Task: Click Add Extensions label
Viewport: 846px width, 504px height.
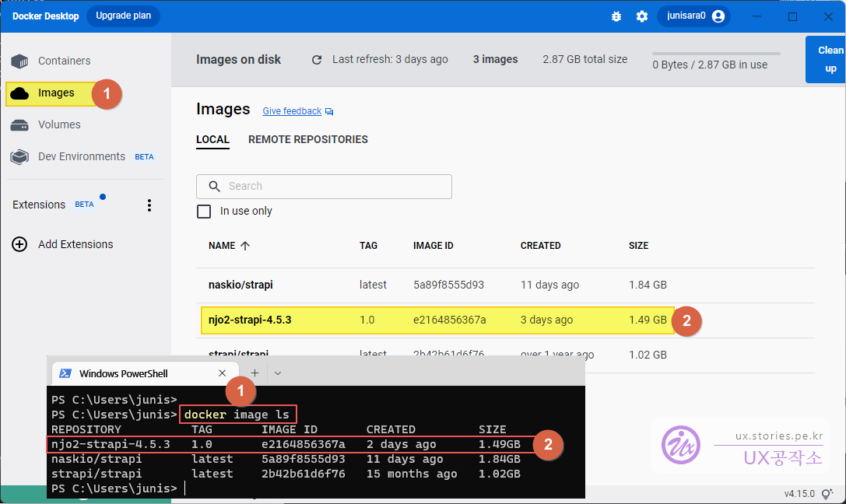Action: 75,244
